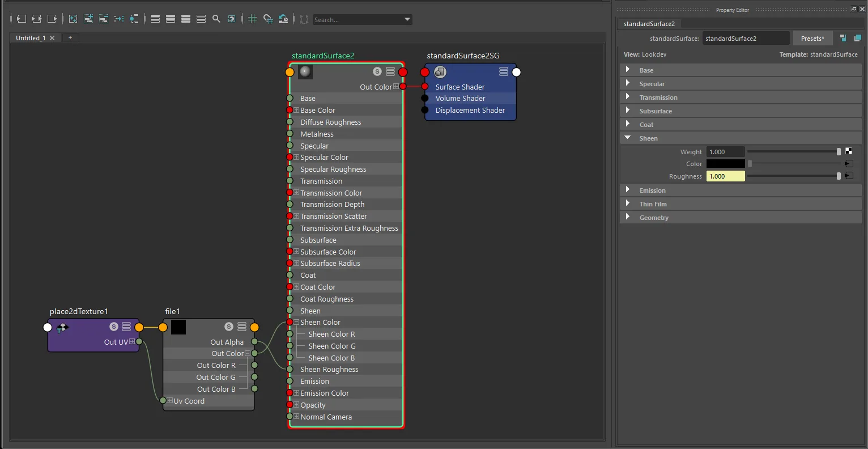The image size is (868, 449).
Task: Click the Sheen Roughness value field
Action: tap(726, 176)
